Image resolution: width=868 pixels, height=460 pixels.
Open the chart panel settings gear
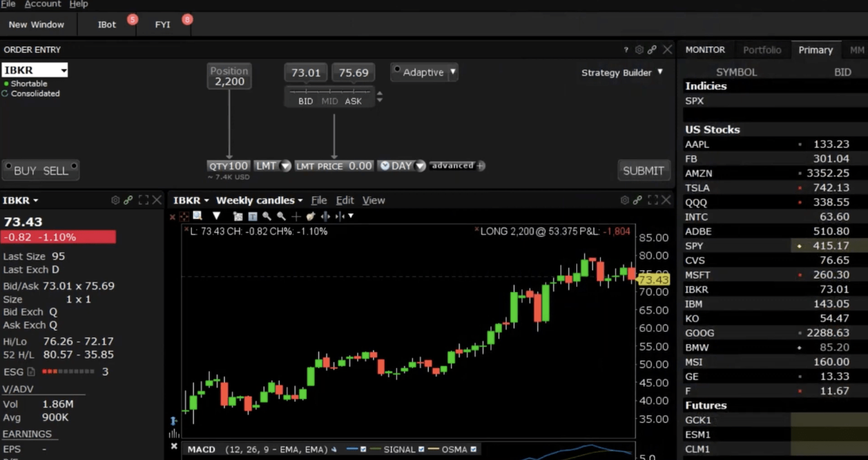coord(624,200)
